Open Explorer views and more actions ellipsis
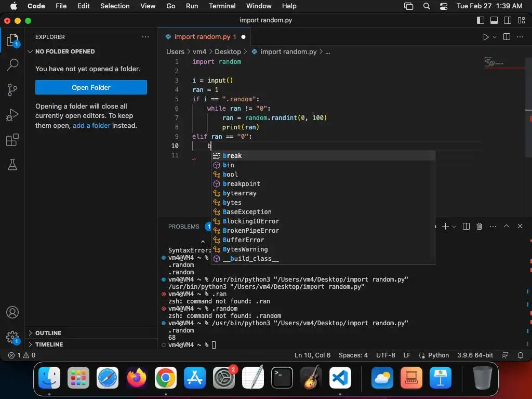The image size is (532, 399). (x=145, y=37)
